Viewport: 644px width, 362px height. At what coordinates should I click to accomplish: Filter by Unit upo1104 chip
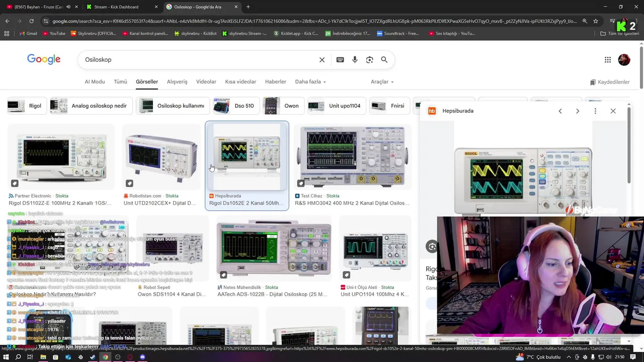tap(336, 106)
